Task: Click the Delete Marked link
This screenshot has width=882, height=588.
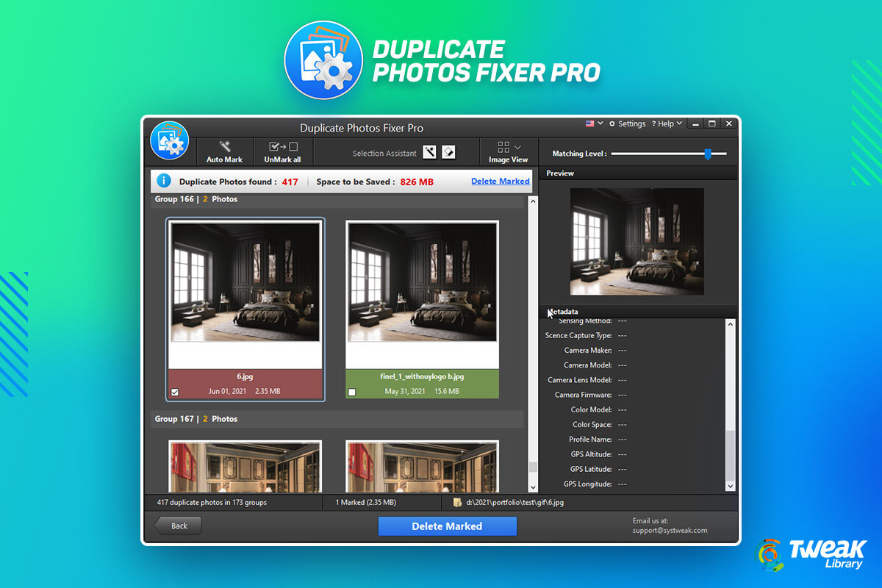Action: coord(501,181)
